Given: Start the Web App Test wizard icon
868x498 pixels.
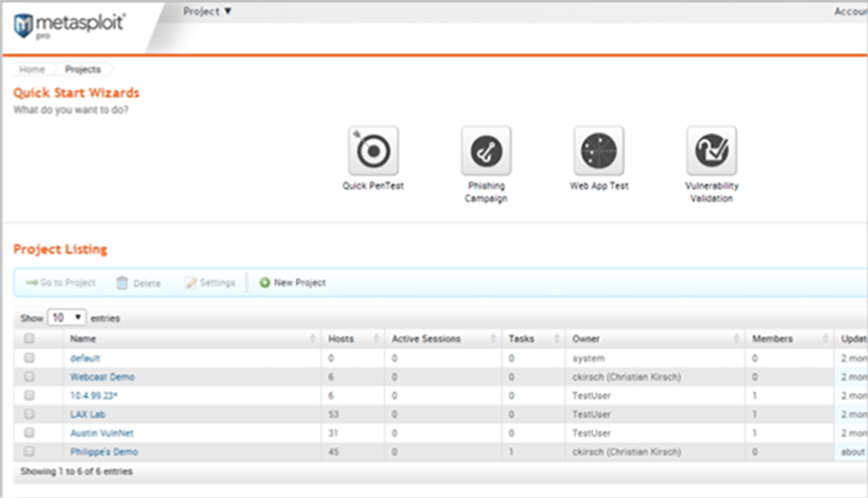Looking at the screenshot, I should (599, 151).
